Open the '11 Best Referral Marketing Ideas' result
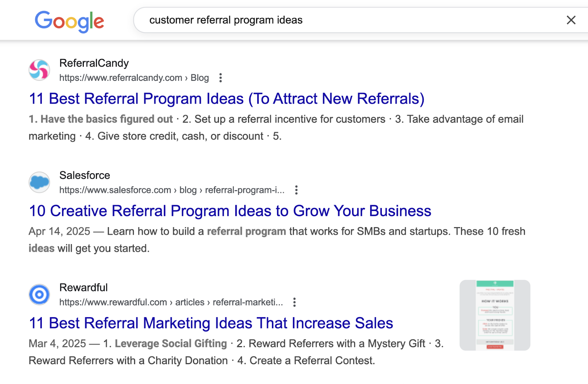 pyautogui.click(x=211, y=323)
